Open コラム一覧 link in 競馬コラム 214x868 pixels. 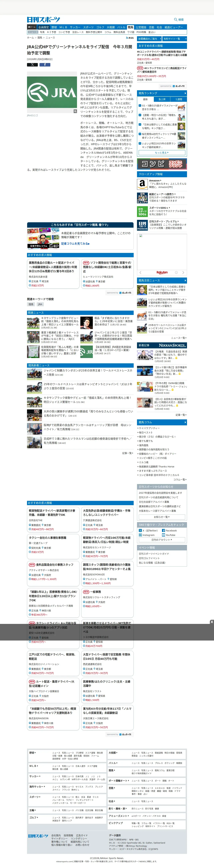(x=180, y=480)
